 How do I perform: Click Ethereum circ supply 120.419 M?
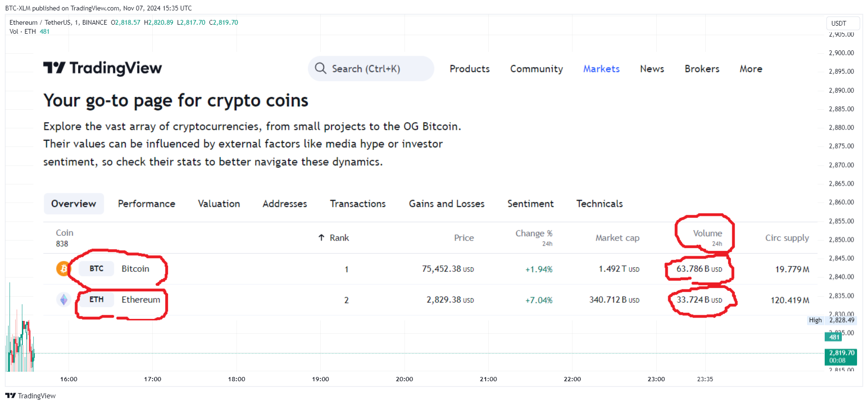[x=790, y=300]
